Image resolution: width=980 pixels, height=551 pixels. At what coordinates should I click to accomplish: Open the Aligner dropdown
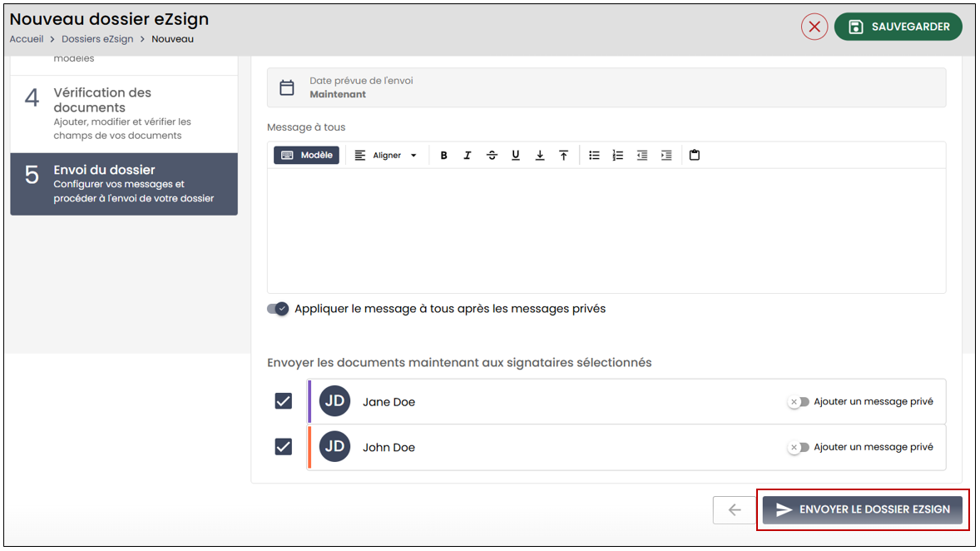coord(386,155)
